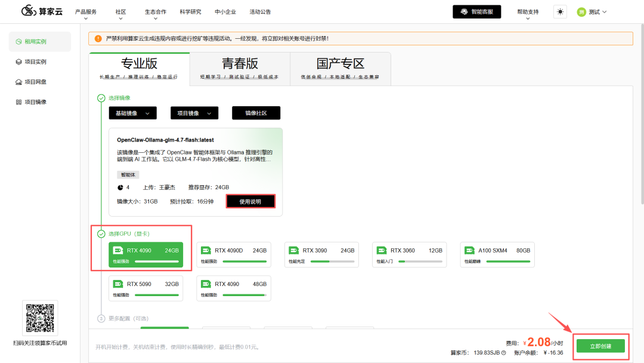Click the 智能客服 button
The width and height of the screenshot is (644, 363).
click(477, 12)
